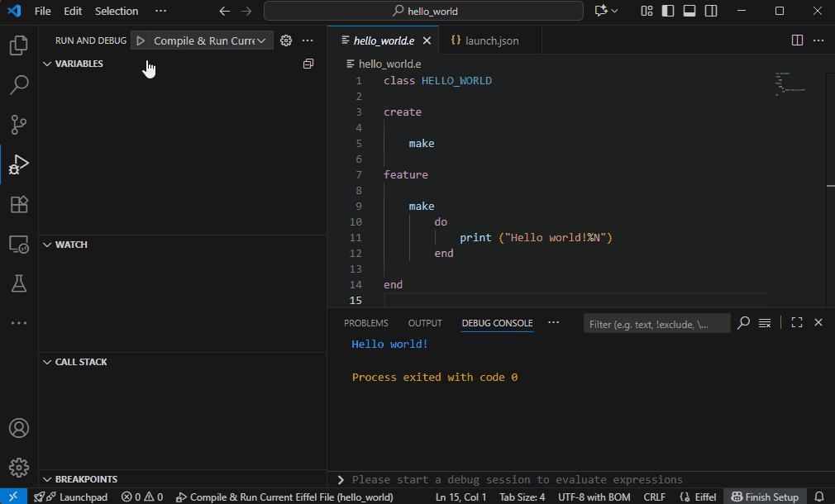Open the Search view
Image resolution: width=835 pixels, height=504 pixels.
coord(18,85)
